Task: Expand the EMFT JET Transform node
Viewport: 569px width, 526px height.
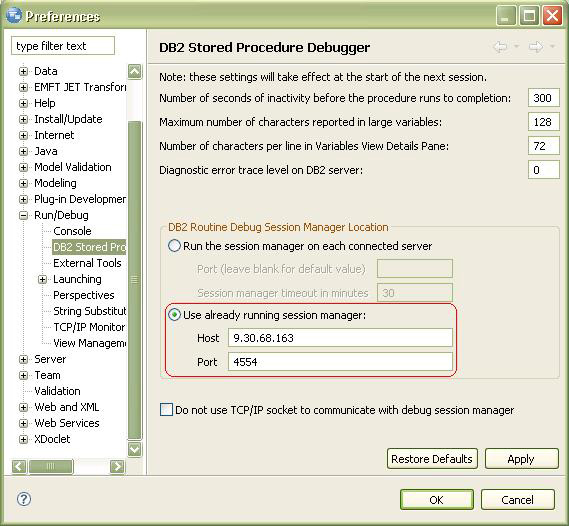Action: (23, 87)
